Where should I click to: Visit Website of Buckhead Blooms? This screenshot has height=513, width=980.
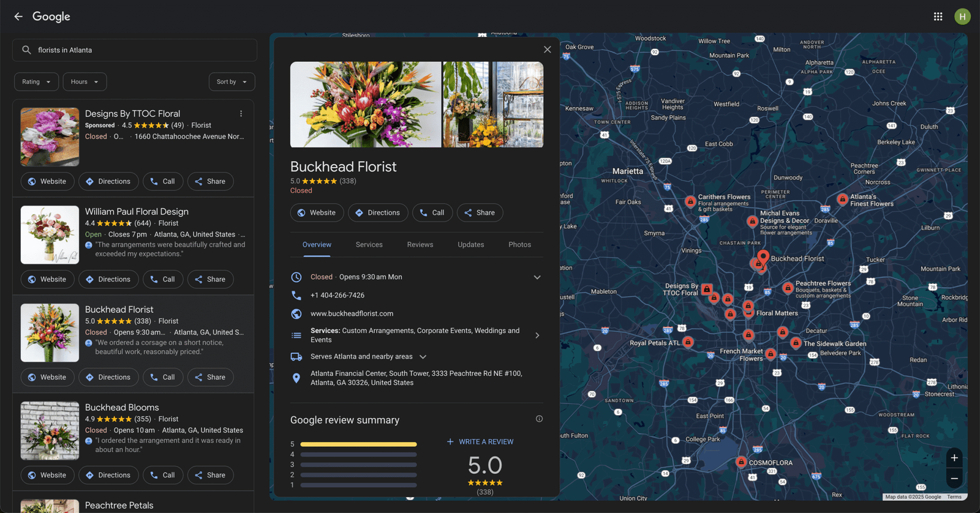coord(47,475)
